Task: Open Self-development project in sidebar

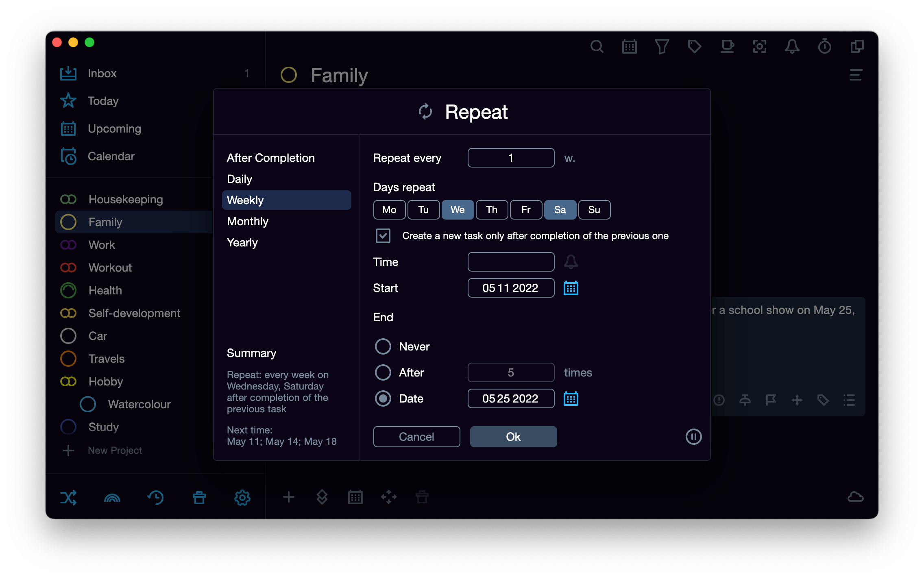Action: [x=134, y=313]
